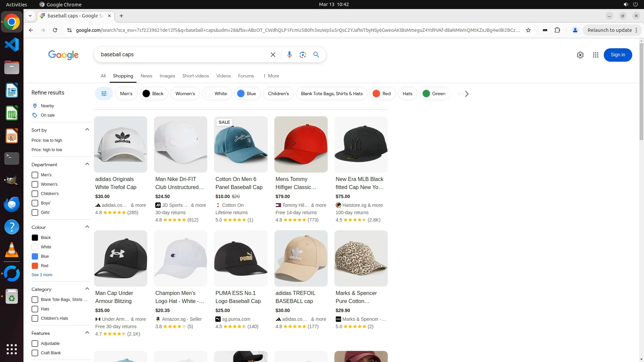Enable the Adjustable features checkbox
This screenshot has width=644, height=362.
coord(35,344)
